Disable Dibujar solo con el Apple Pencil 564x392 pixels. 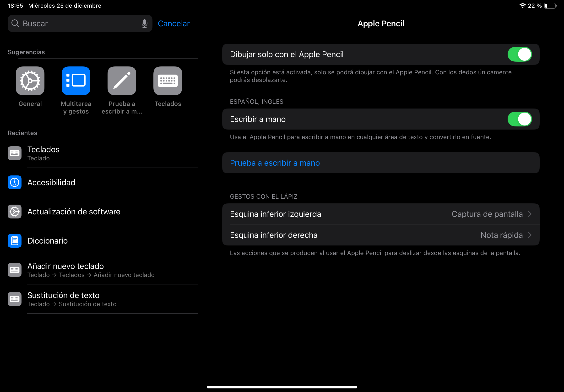pyautogui.click(x=519, y=54)
